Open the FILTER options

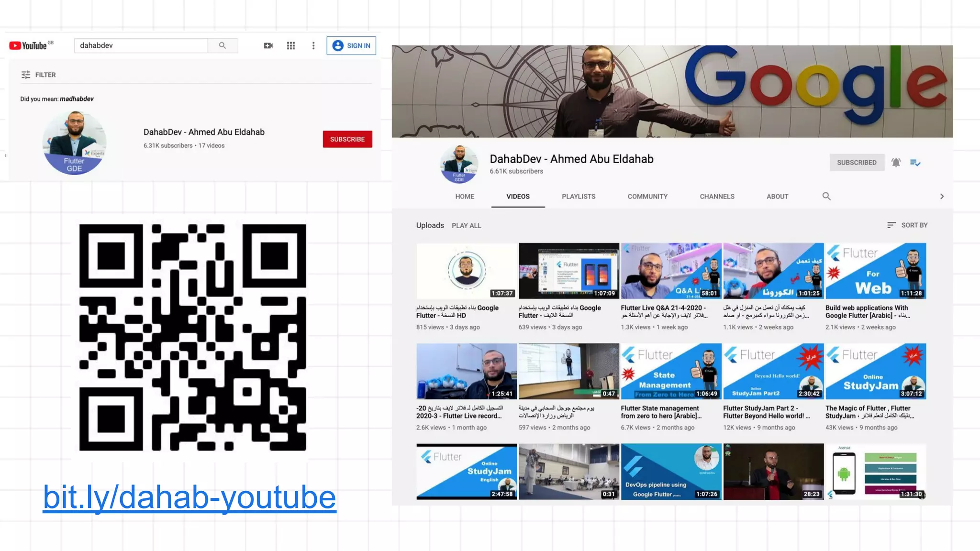38,75
